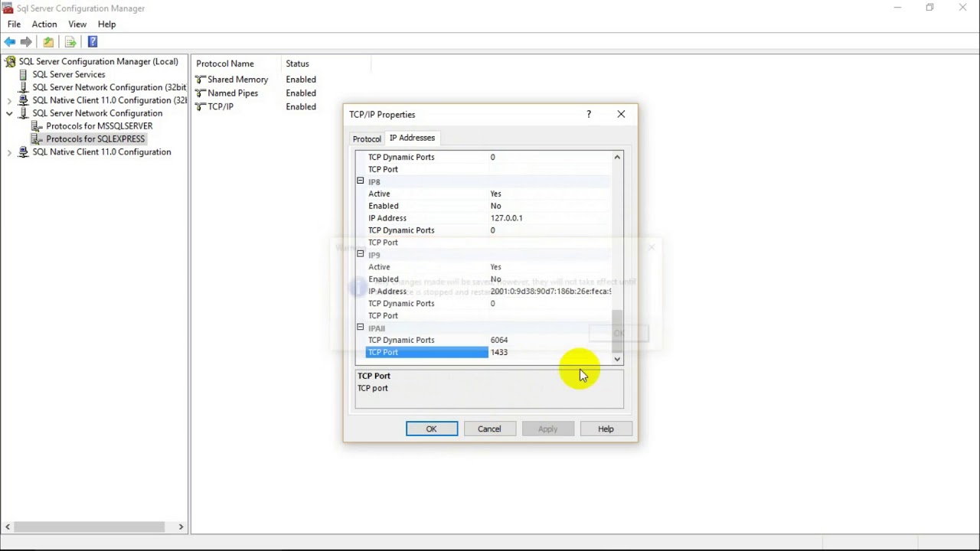This screenshot has width=980, height=551.
Task: Click the IP8 Enabled value No
Action: coord(496,206)
